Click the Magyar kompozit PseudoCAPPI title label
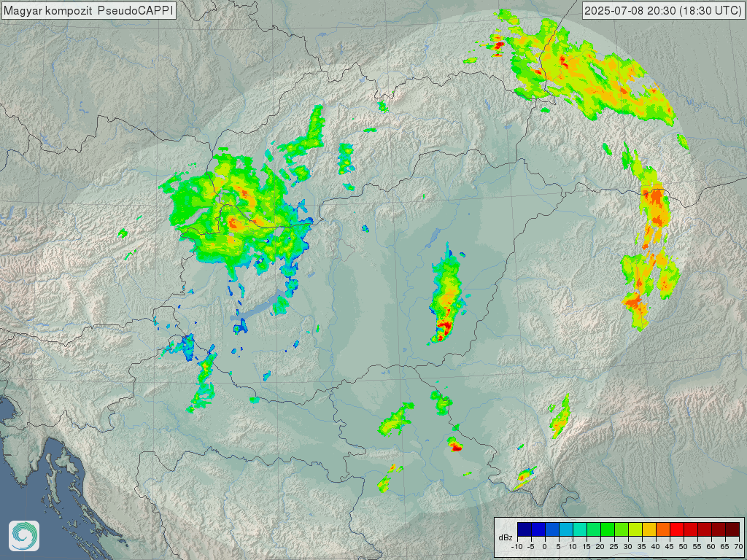This screenshot has width=747, height=560. click(88, 10)
